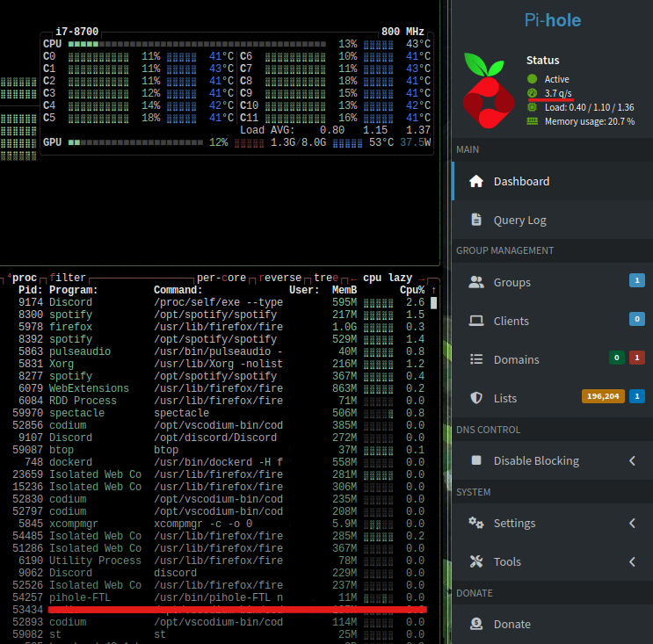
Task: Select the dockerd process row
Action: click(219, 462)
